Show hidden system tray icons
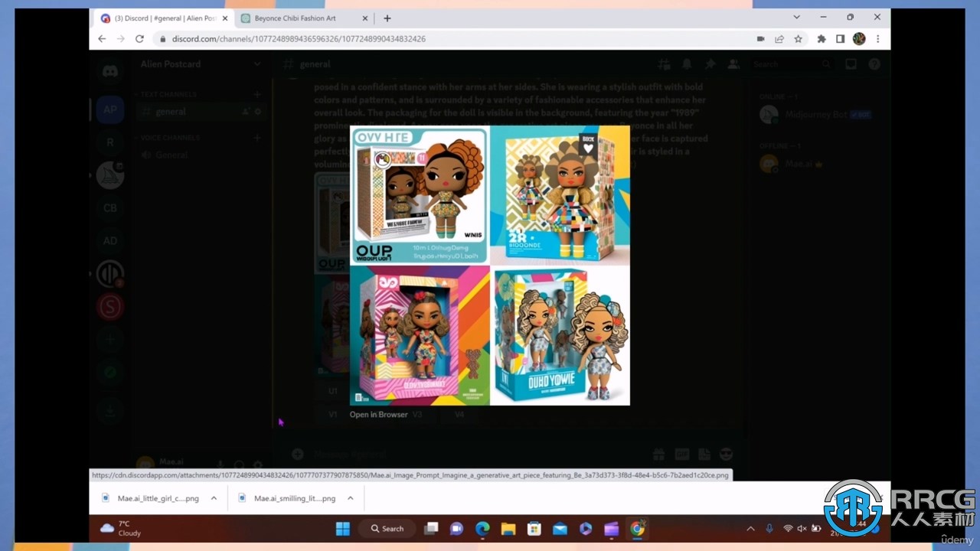The height and width of the screenshot is (551, 980). pos(750,528)
